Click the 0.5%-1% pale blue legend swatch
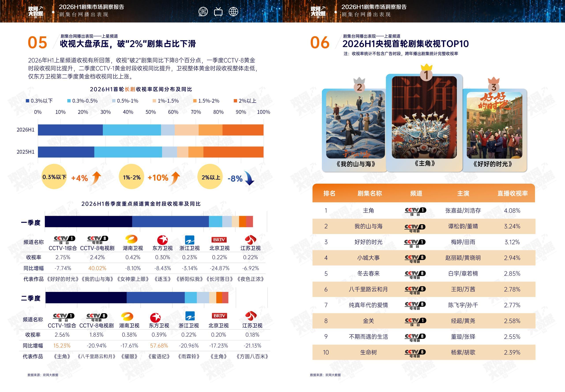The height and width of the screenshot is (392, 565). coord(114,101)
